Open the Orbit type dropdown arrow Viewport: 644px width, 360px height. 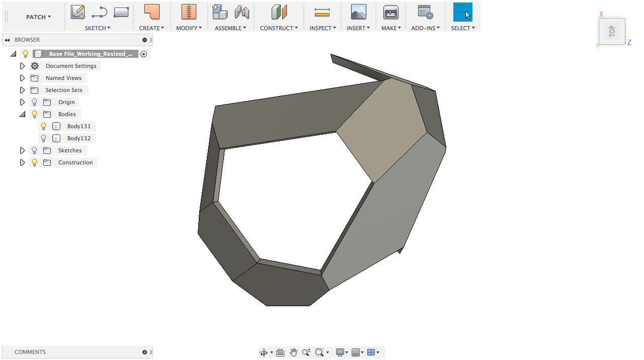pos(272,352)
